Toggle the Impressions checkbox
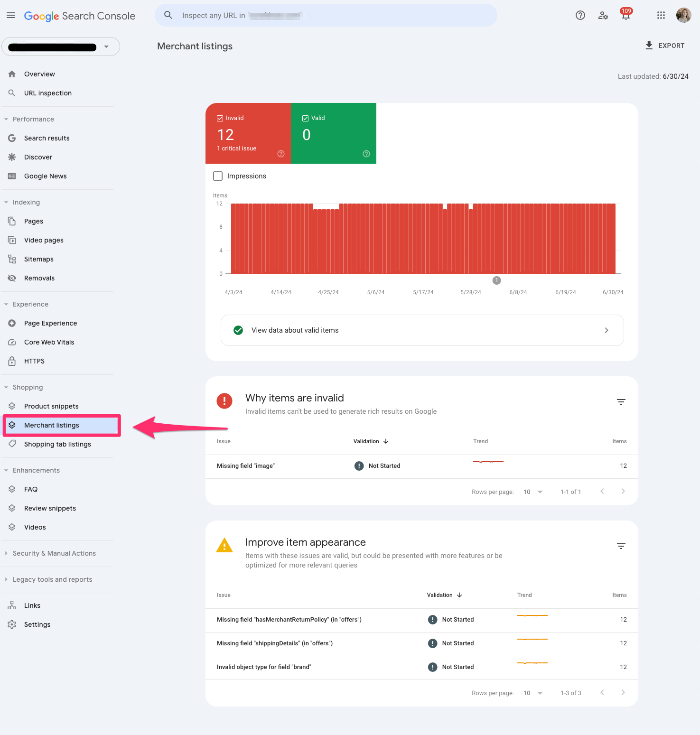Viewport: 700px width, 735px height. [x=218, y=176]
